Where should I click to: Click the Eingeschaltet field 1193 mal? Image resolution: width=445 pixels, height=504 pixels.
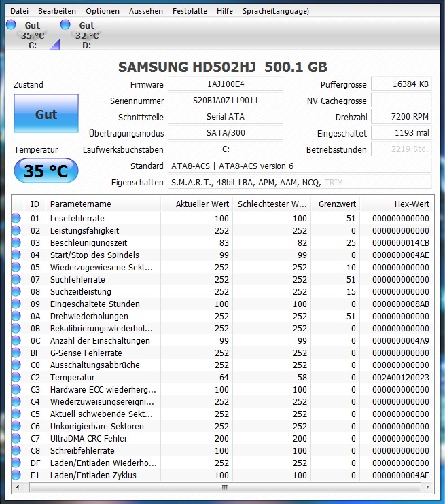pyautogui.click(x=402, y=133)
